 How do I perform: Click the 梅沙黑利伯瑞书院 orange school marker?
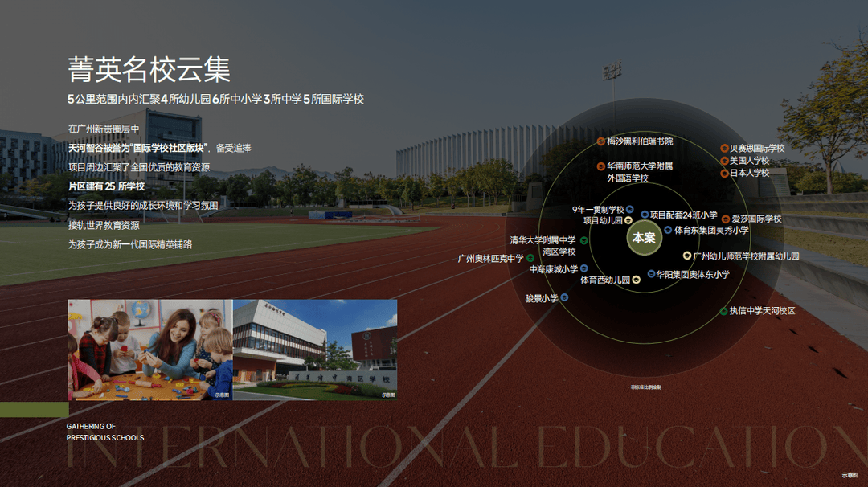coord(600,141)
